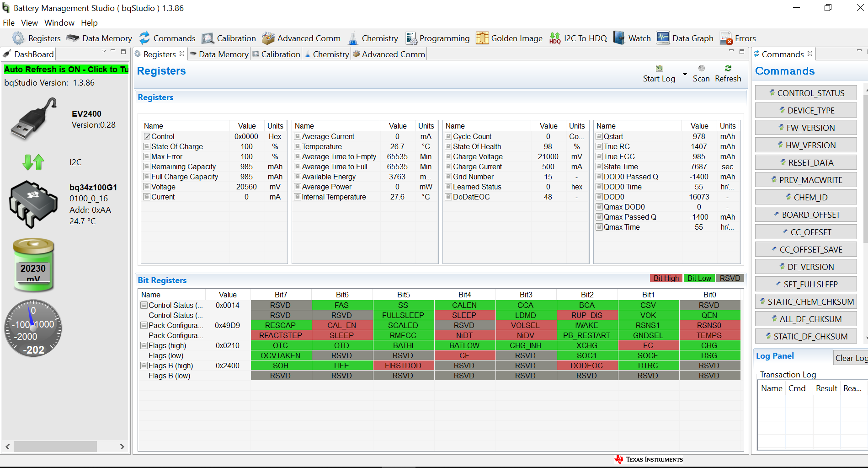The height and width of the screenshot is (468, 868).
Task: Click the RSVD gray legend swatch
Action: point(730,278)
